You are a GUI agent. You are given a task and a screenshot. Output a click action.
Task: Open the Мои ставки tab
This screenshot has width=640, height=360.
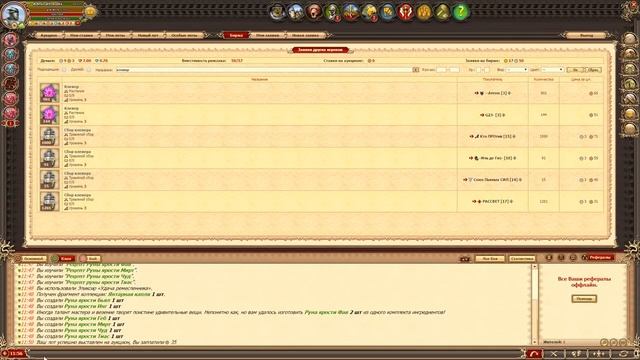click(x=82, y=36)
